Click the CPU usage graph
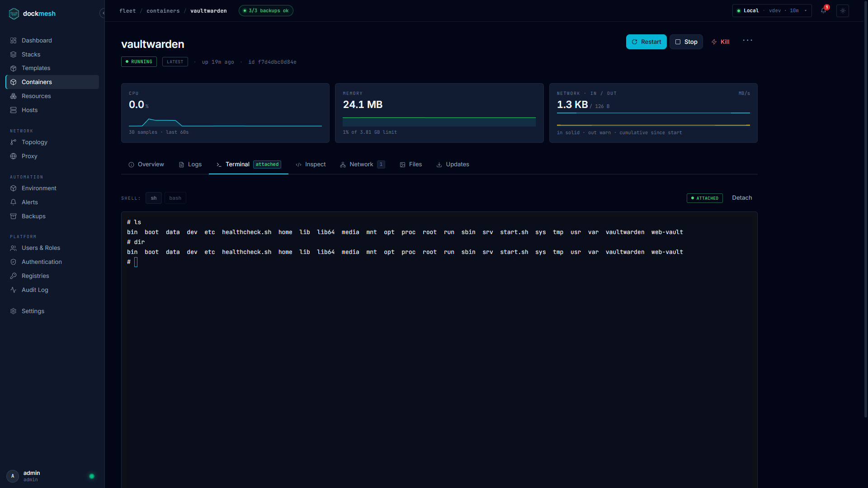 point(225,122)
